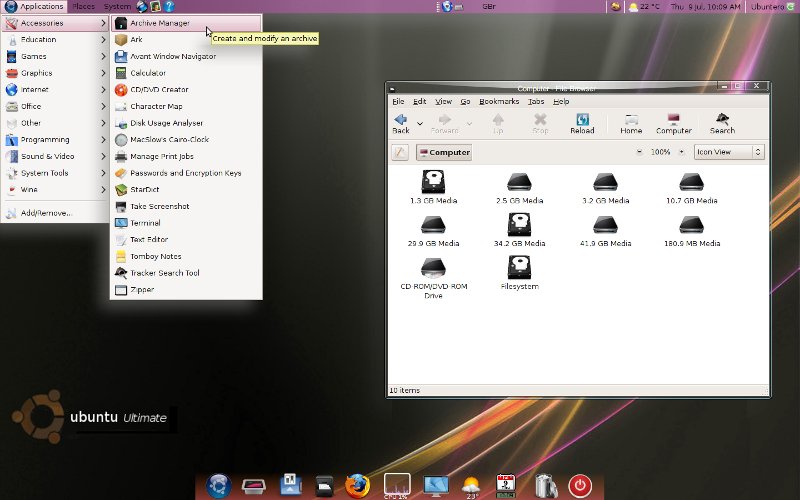Expand the Sound & Video submenu

55,156
